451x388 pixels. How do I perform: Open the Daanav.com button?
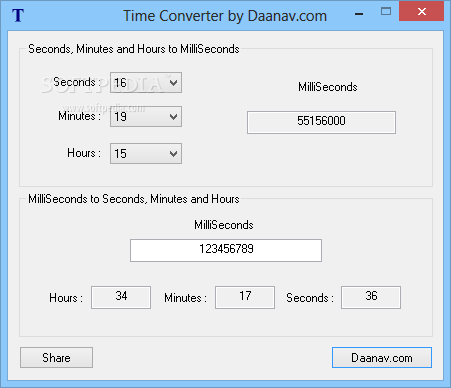(382, 358)
